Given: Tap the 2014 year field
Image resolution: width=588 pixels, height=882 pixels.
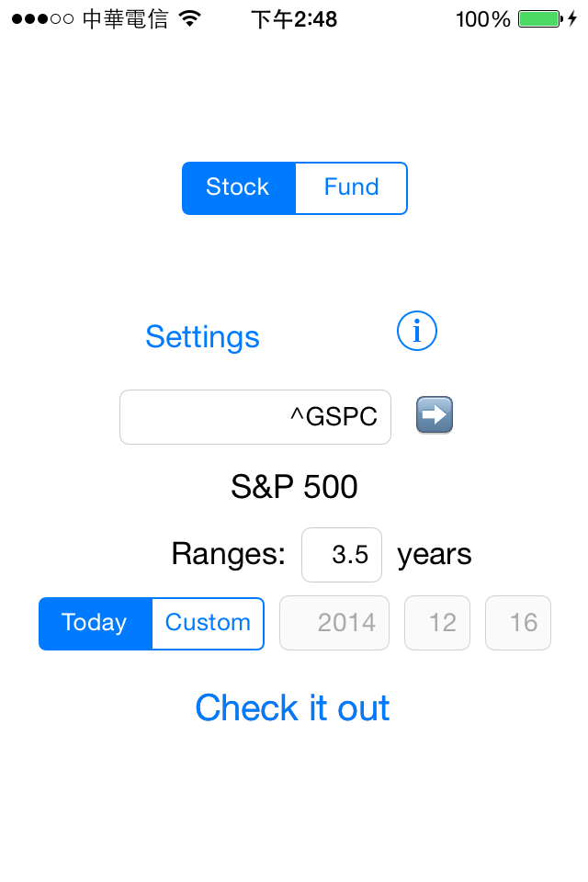Looking at the screenshot, I should click(334, 623).
